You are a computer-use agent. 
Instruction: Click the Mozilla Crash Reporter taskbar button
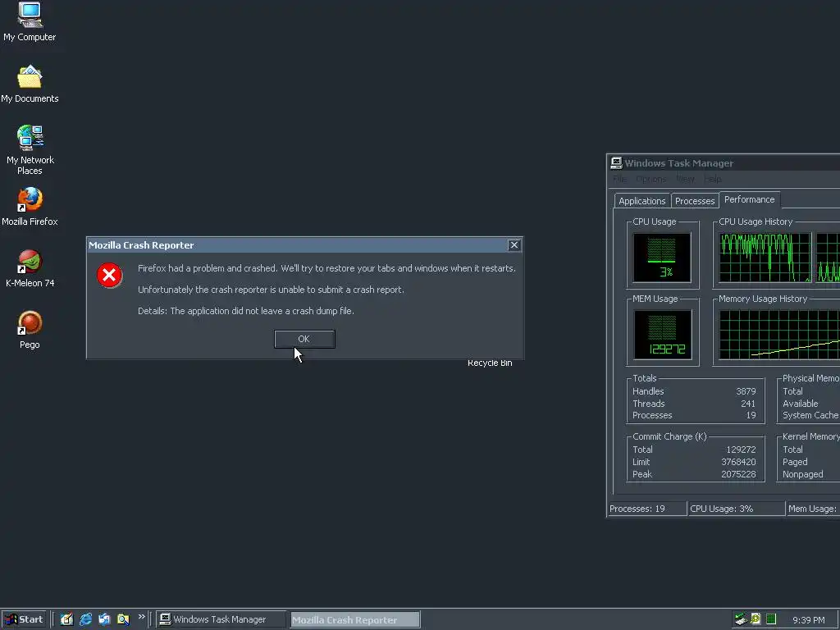[x=354, y=620]
